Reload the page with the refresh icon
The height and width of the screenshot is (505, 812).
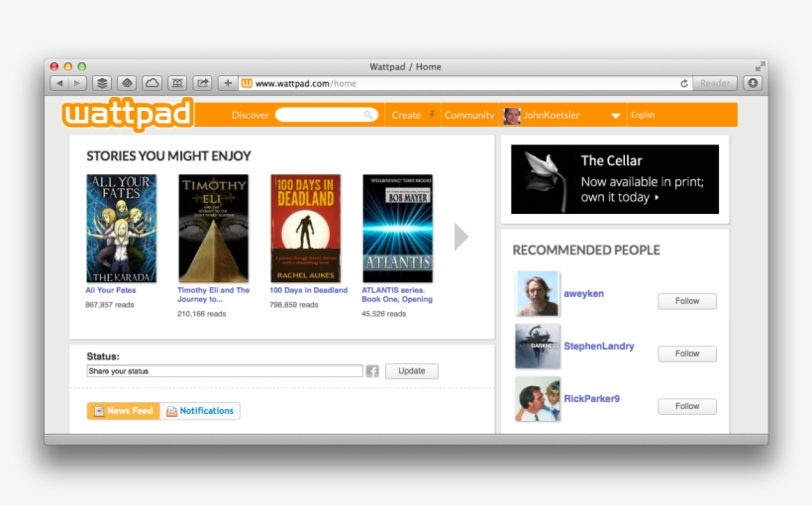click(684, 83)
